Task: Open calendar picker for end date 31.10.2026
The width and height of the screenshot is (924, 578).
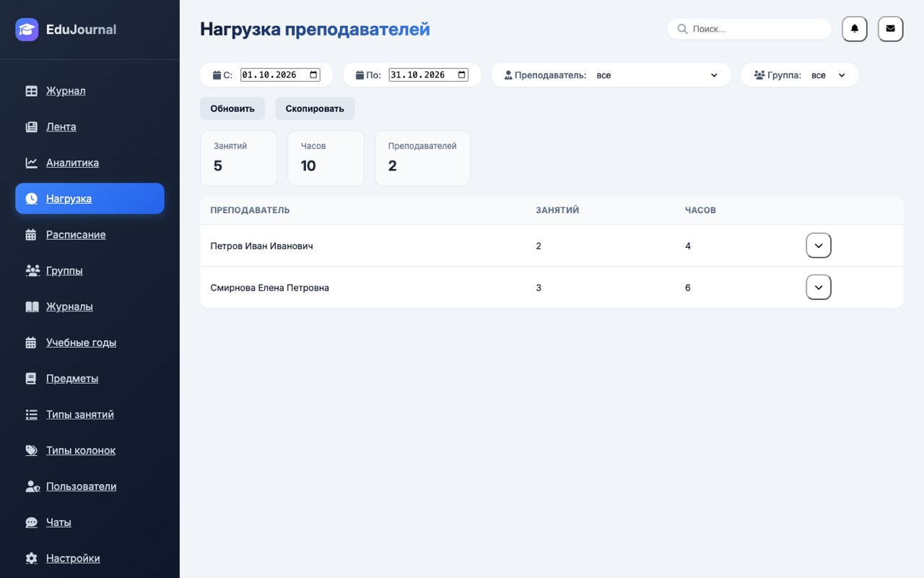Action: (462, 75)
